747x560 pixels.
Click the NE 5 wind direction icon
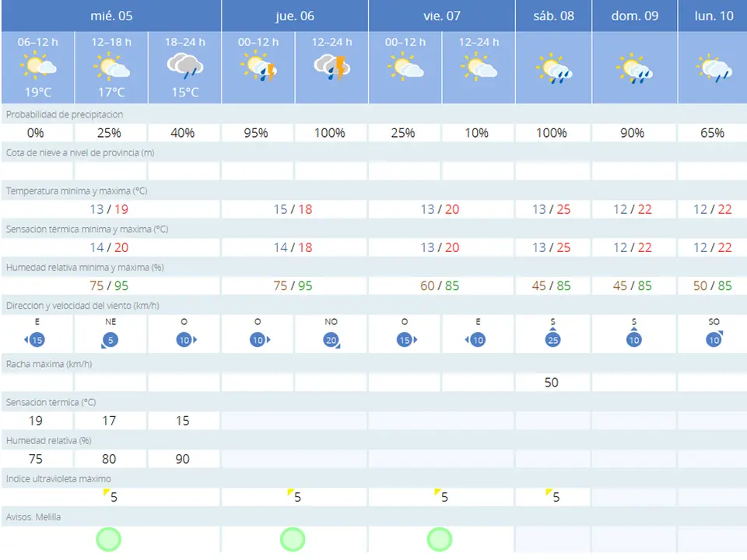(x=110, y=341)
